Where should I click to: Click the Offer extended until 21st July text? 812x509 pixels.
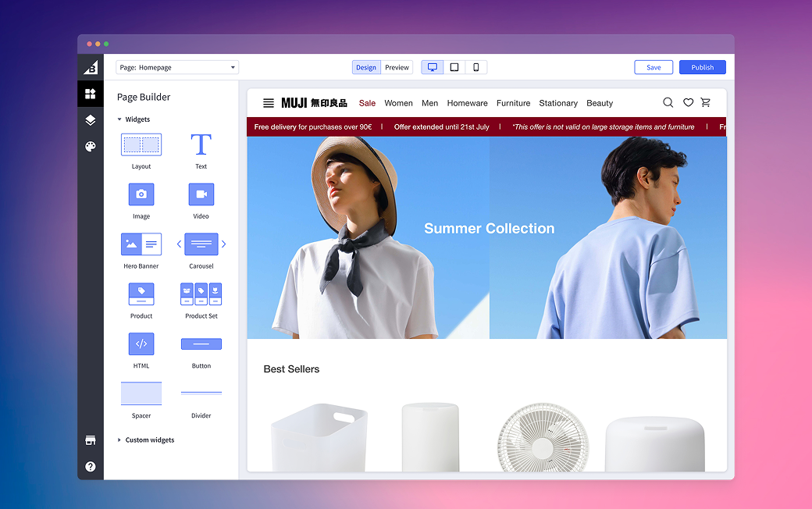(441, 127)
